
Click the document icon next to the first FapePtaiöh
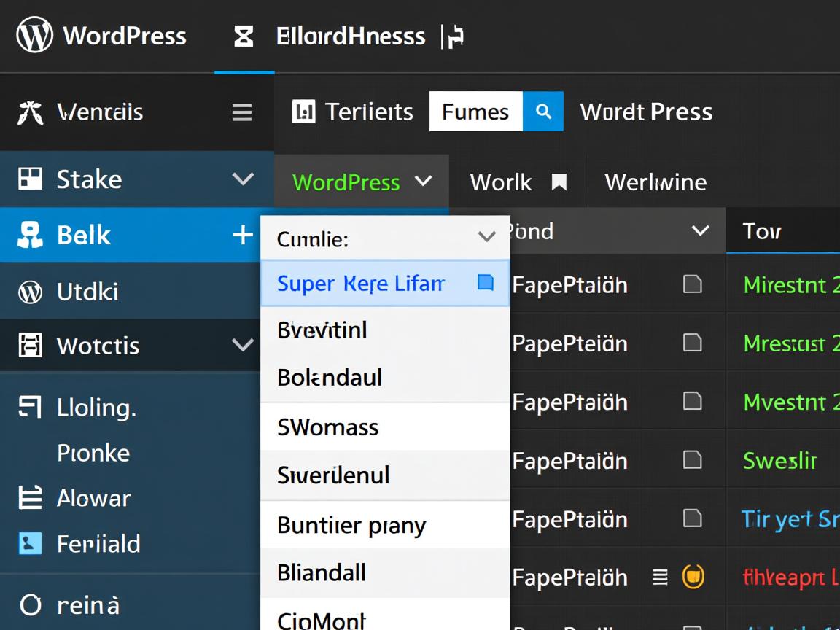click(693, 284)
